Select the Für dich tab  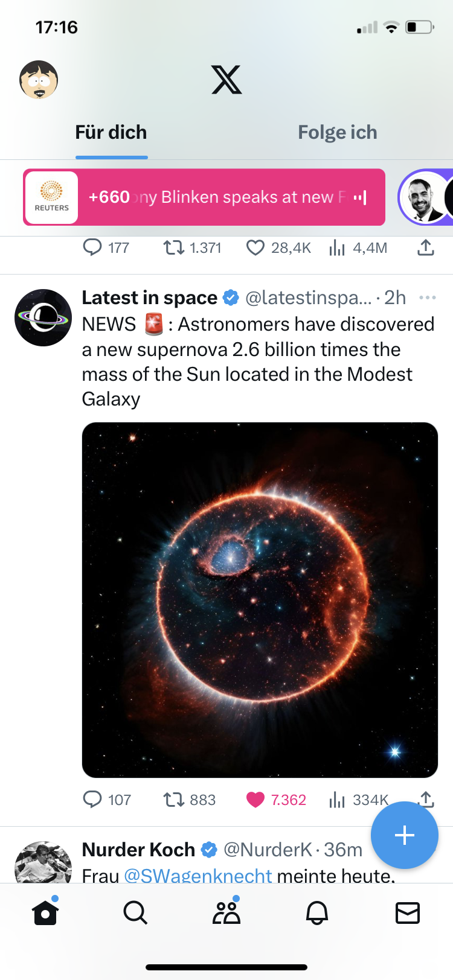coord(111,133)
